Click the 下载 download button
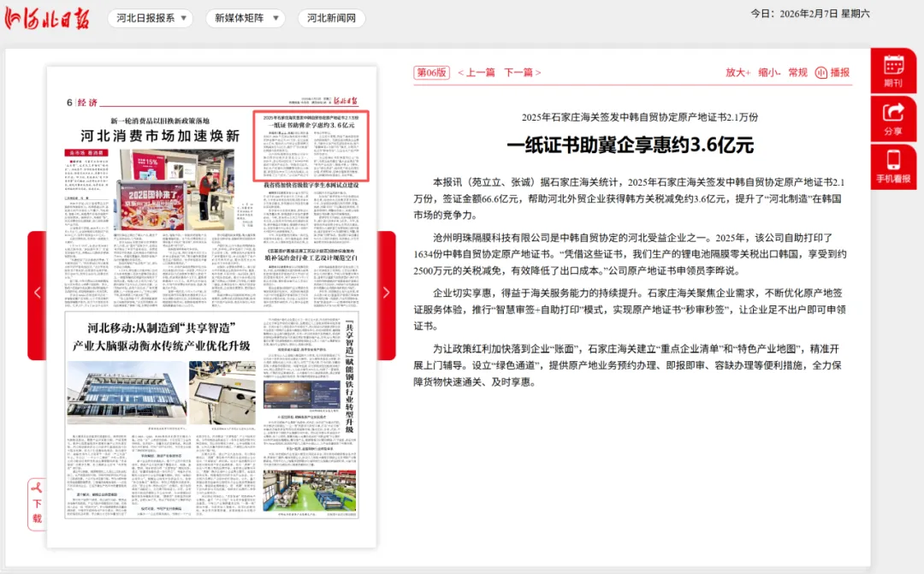924x574 pixels. (37, 505)
